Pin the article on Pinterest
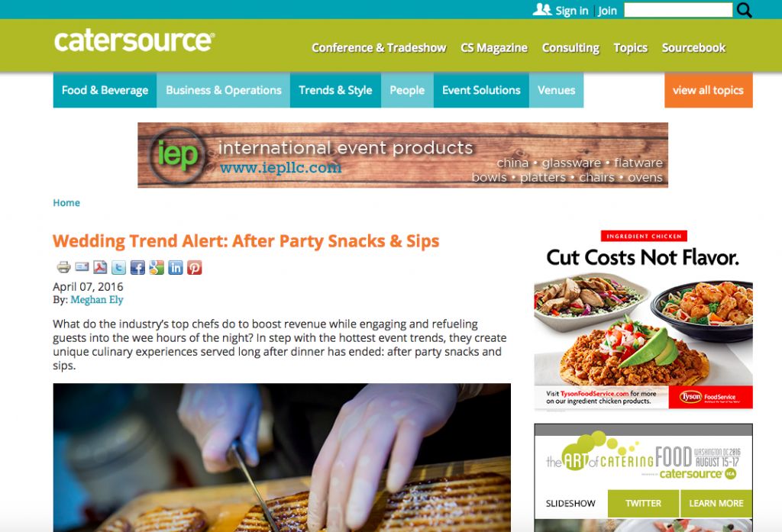The image size is (782, 532). click(x=195, y=268)
